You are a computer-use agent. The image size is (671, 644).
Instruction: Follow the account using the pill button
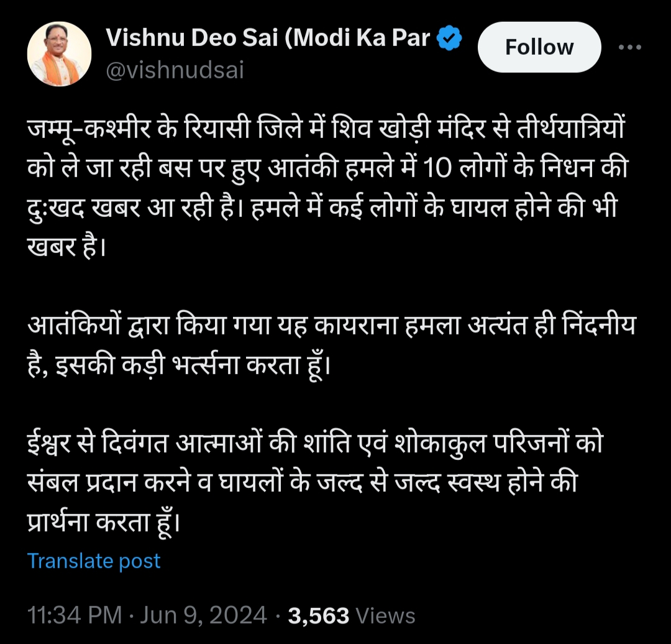539,47
